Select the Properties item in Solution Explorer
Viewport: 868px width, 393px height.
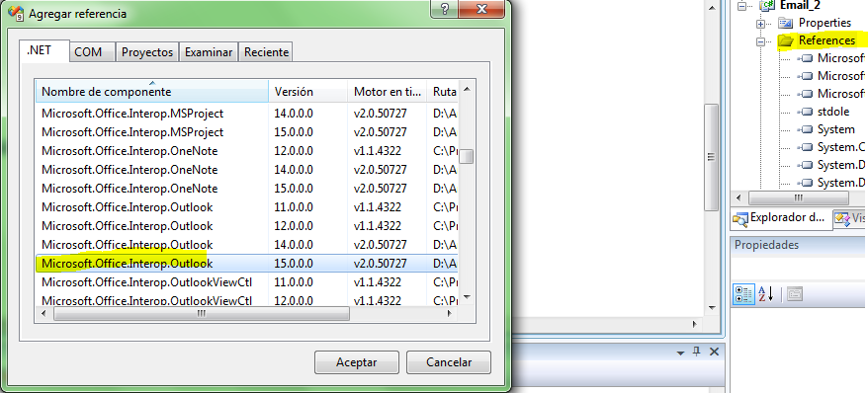pyautogui.click(x=825, y=23)
